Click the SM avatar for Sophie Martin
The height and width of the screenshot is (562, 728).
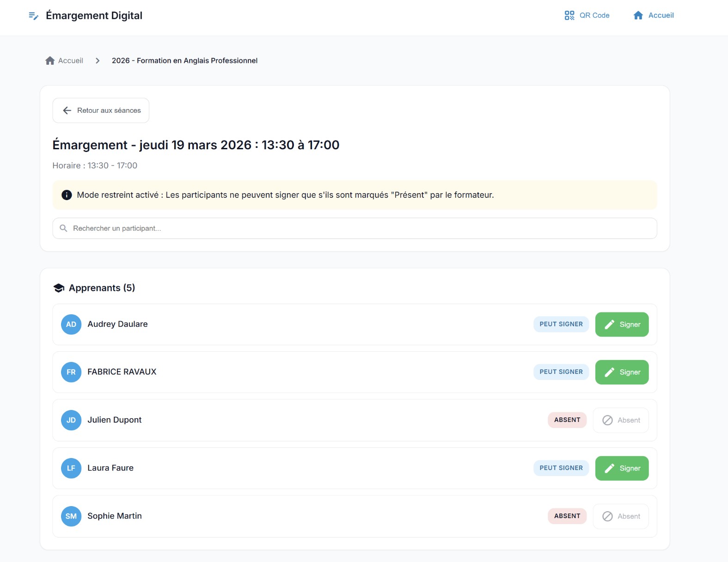point(71,516)
